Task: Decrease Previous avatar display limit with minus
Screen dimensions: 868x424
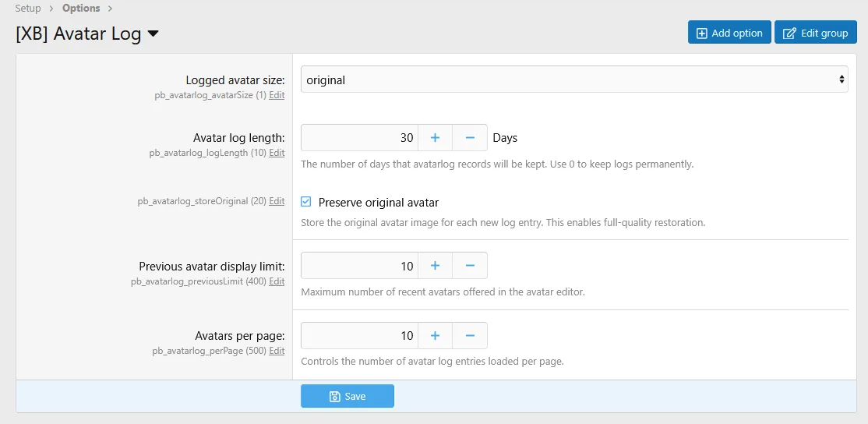Action: (x=470, y=266)
